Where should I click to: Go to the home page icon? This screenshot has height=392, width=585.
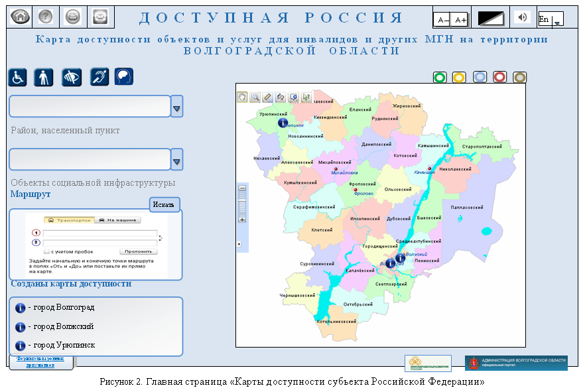tap(20, 17)
